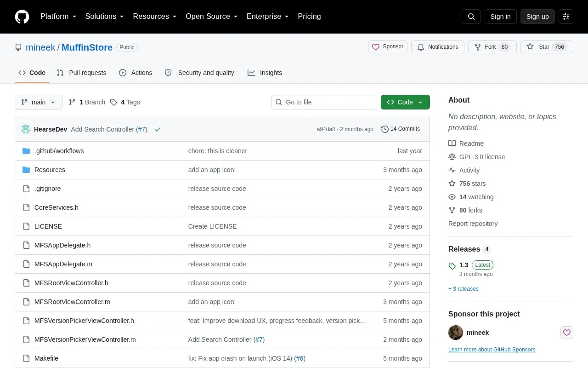
Task: Click the green checkmark commit status icon
Action: pos(158,129)
